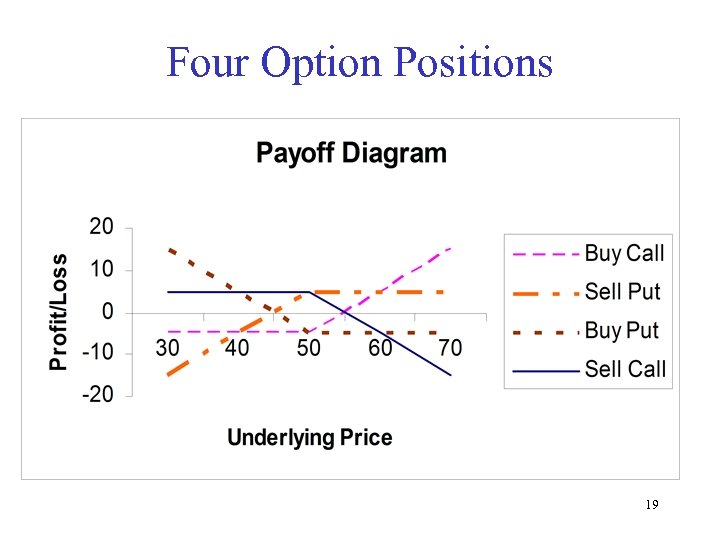Click the -20 tick on the Profit/Loss axis

click(x=98, y=394)
